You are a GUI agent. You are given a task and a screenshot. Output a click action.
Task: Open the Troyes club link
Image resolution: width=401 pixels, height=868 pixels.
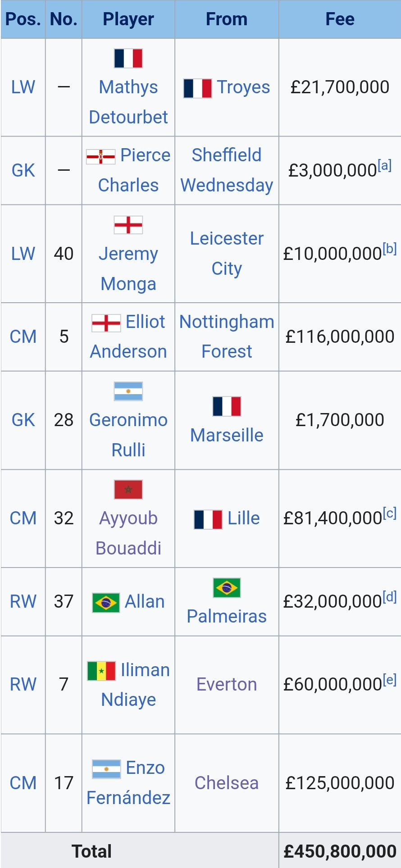tap(243, 87)
